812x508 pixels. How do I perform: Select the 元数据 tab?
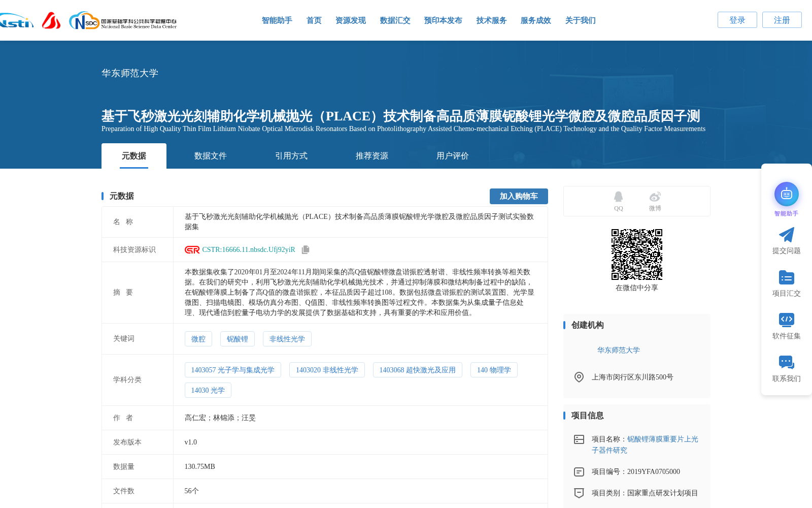(134, 156)
